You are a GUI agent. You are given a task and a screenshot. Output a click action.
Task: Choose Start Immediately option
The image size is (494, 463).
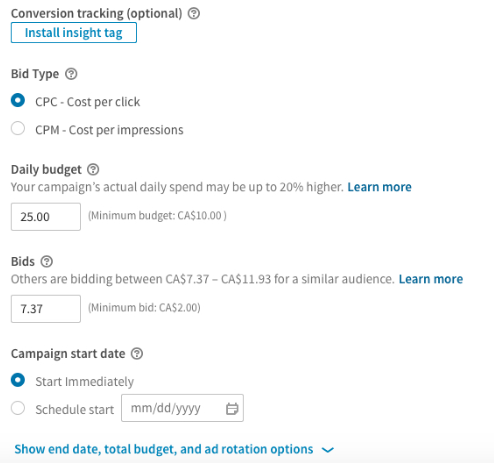pyautogui.click(x=18, y=380)
